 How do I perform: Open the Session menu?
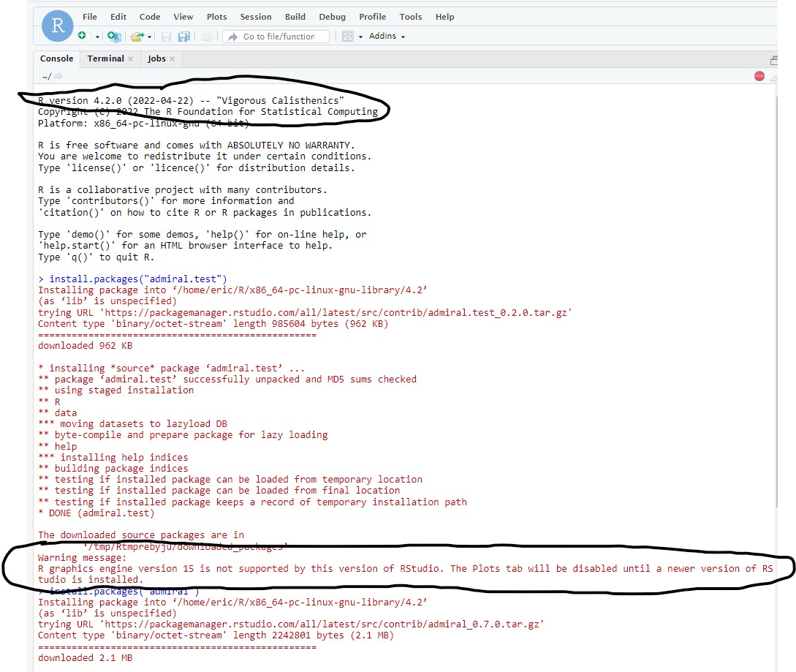pyautogui.click(x=255, y=16)
